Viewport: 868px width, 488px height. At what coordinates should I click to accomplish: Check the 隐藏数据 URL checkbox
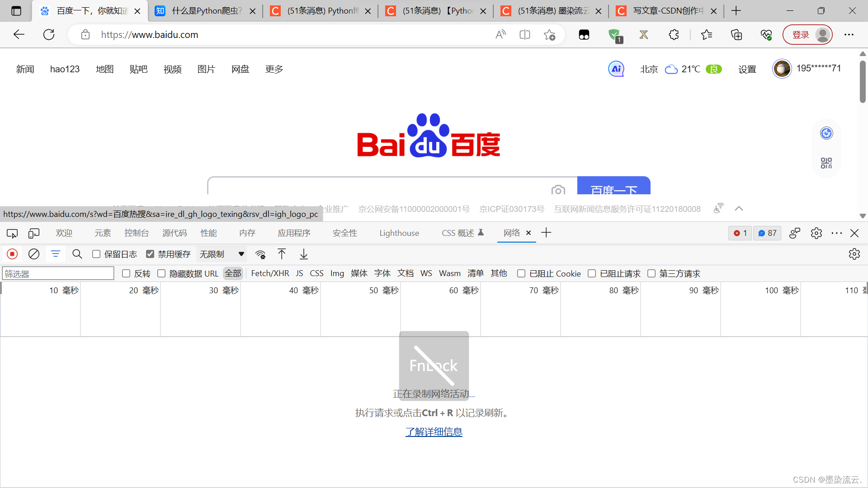click(x=161, y=273)
